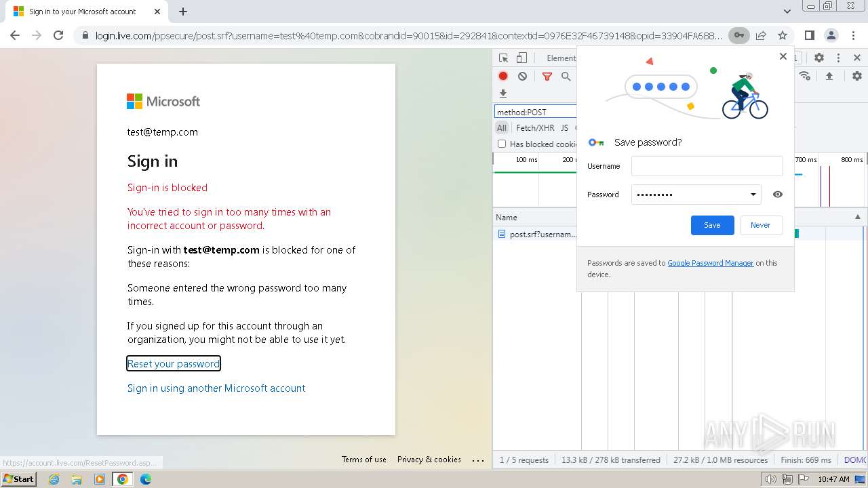Reload the page

(58, 35)
